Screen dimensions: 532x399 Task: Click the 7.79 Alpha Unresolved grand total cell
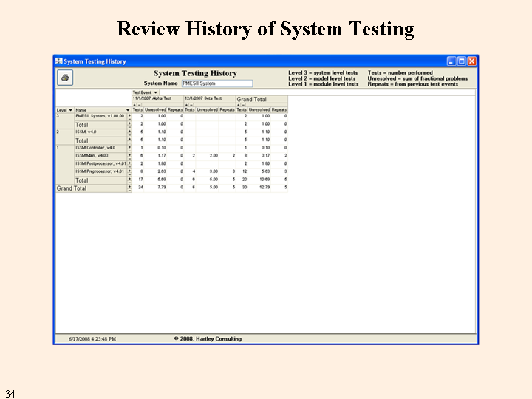155,187
